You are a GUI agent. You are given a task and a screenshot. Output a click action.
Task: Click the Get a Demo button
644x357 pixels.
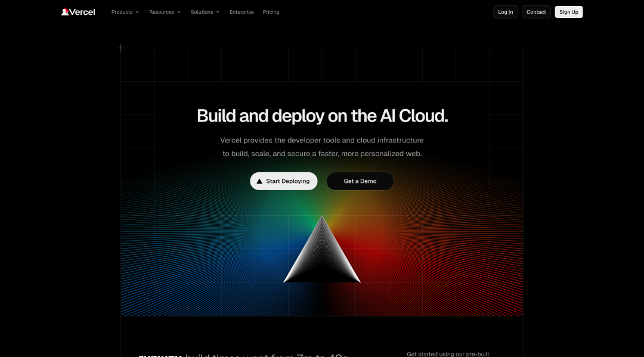[360, 181]
